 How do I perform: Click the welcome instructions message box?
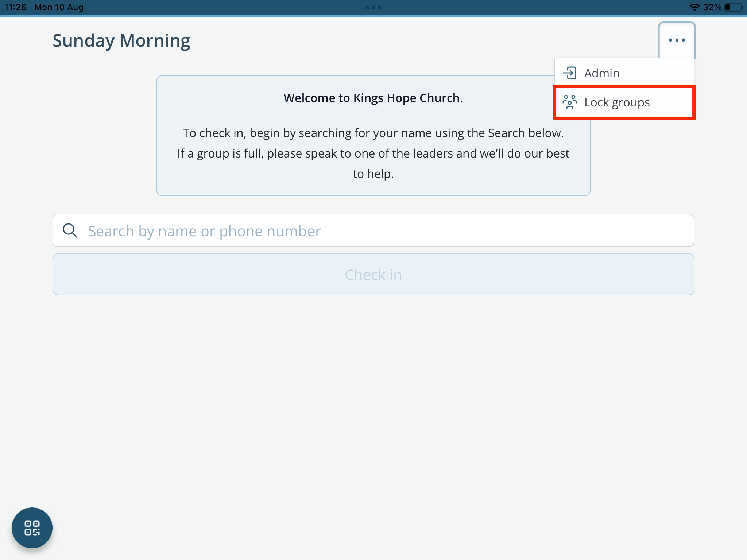tap(373, 136)
